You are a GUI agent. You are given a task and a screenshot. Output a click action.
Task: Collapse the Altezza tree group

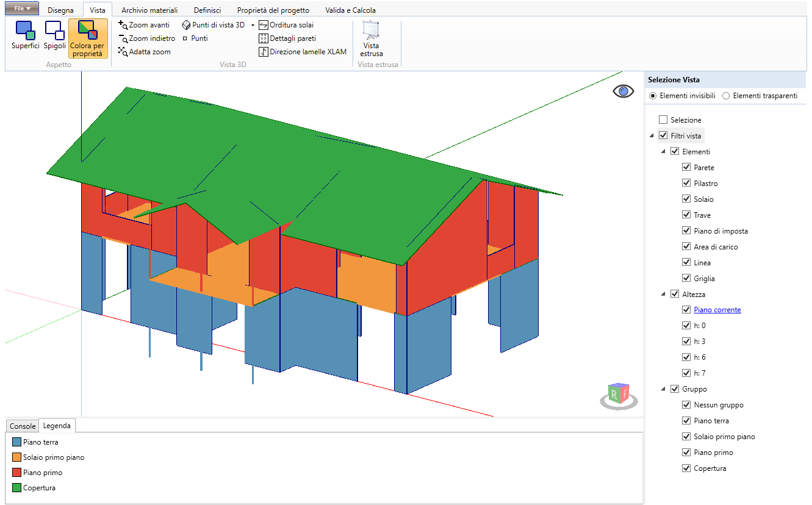664,294
